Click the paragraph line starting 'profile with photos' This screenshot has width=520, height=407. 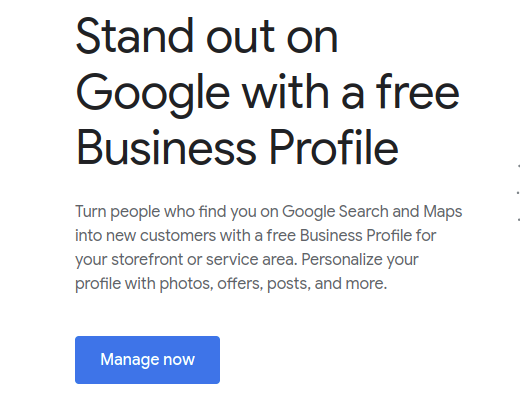click(x=231, y=284)
